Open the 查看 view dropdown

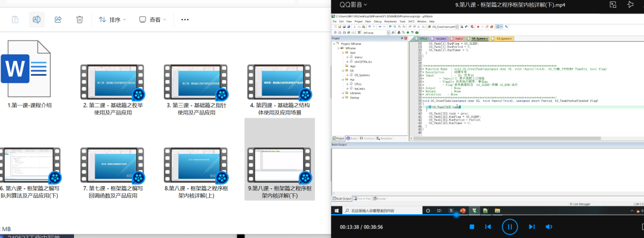click(153, 19)
